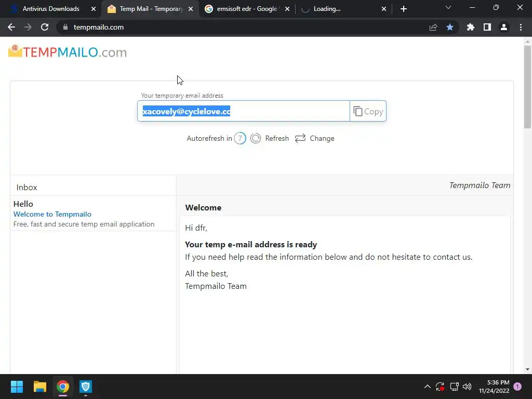Click the circular Refresh icon
This screenshot has width=532, height=399.
point(256,138)
